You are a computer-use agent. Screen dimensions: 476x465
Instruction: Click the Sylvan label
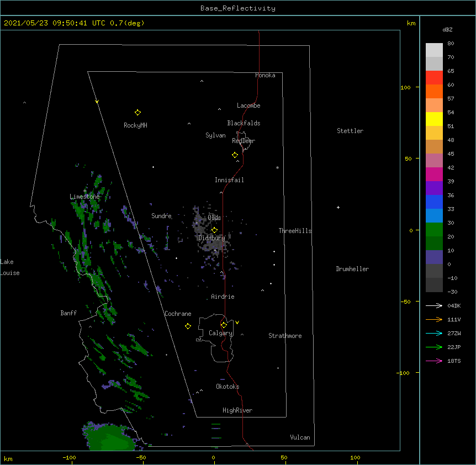tap(215, 135)
